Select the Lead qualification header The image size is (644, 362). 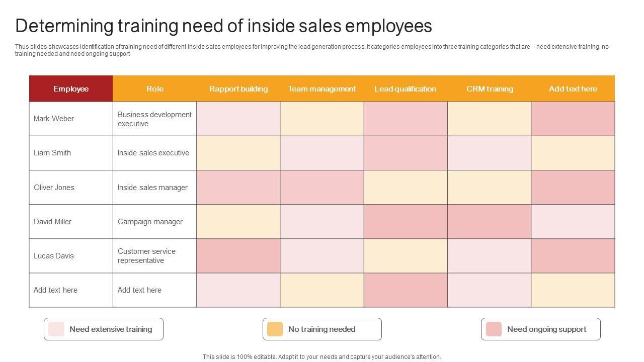pos(406,89)
